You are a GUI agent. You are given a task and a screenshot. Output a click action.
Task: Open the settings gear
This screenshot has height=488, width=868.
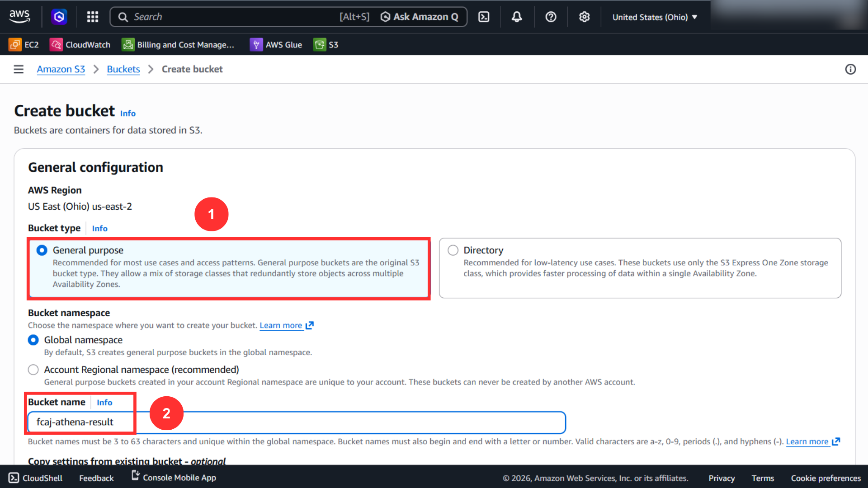(x=585, y=17)
